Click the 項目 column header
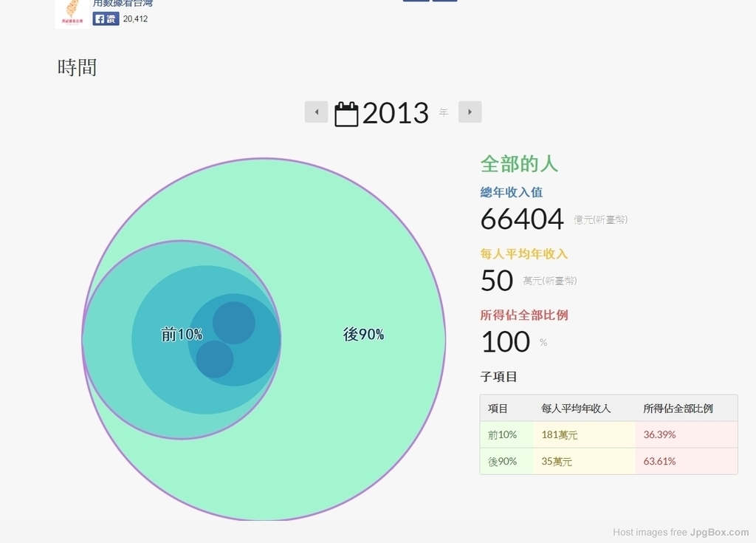The image size is (756, 543). [x=498, y=408]
